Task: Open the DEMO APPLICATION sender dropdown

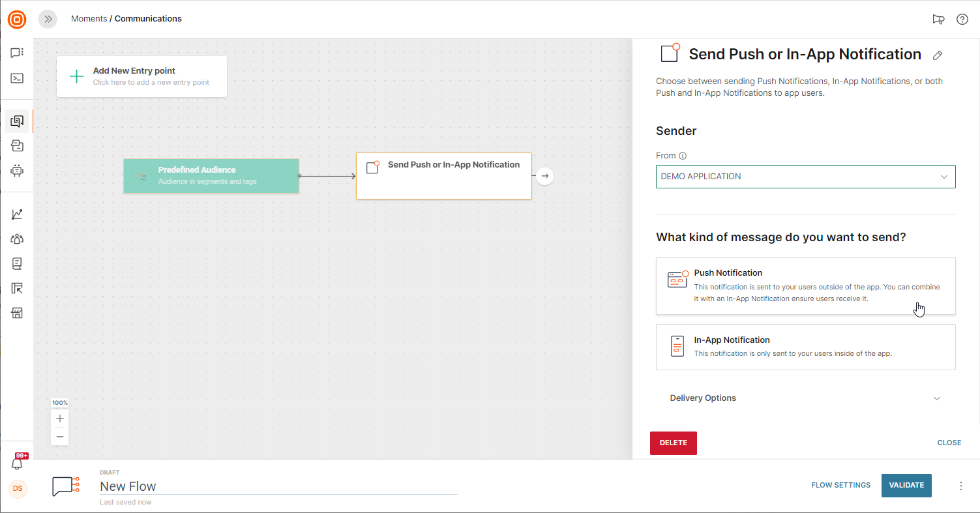Action: click(805, 177)
